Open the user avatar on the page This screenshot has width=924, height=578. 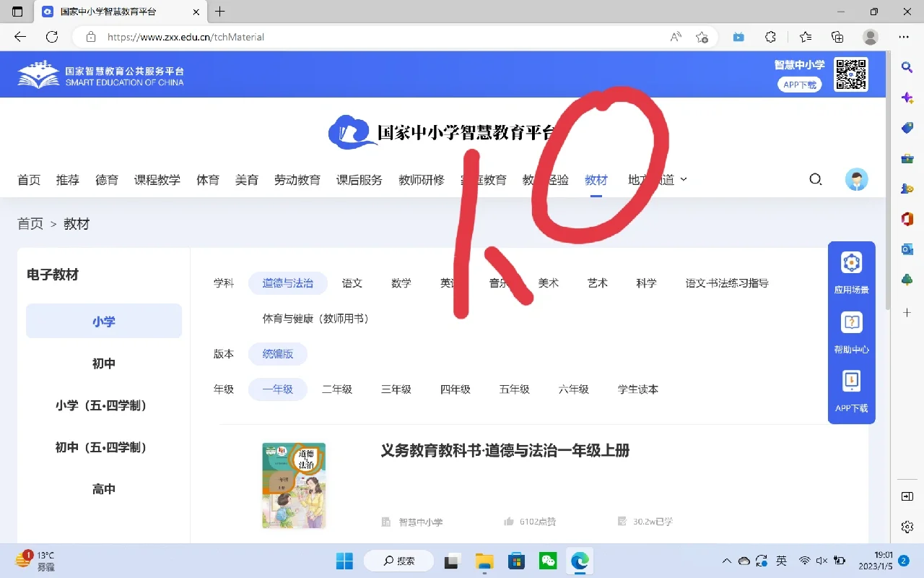857,179
